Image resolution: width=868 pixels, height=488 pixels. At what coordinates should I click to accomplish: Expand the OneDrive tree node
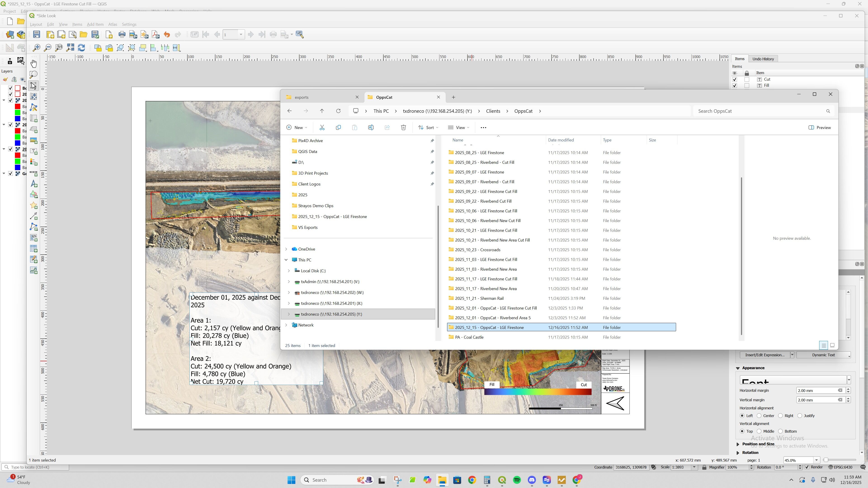click(x=286, y=249)
